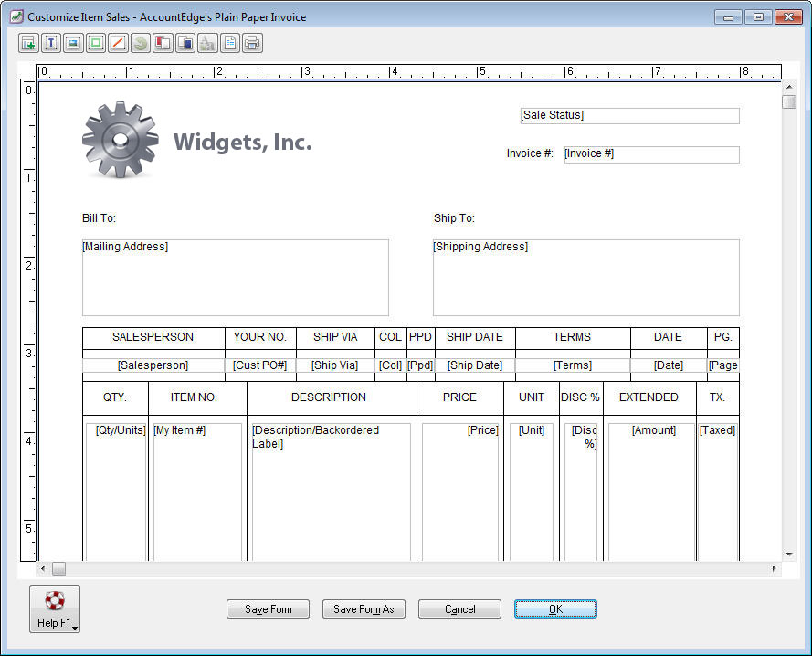Click the grayed Font format icon

[207, 43]
